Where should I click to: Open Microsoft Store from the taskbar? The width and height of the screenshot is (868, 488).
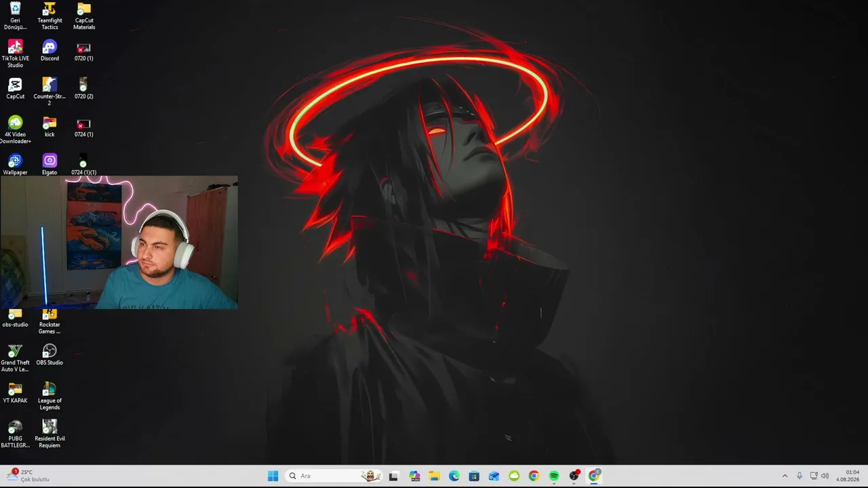pos(474,476)
